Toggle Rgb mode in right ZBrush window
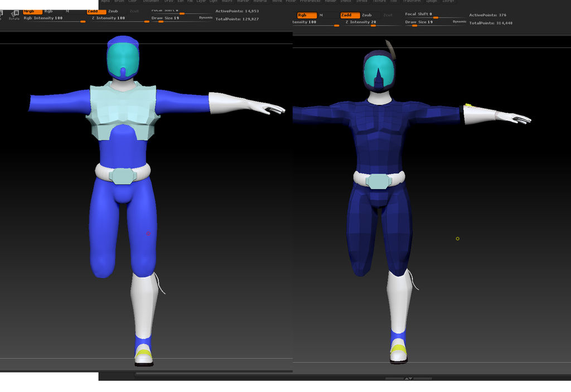571x392 pixels. [x=307, y=15]
